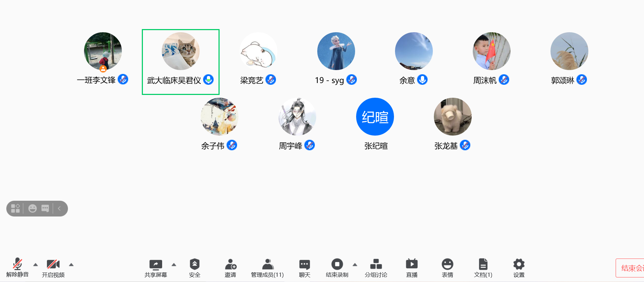Stop recording with 结束录制

pyautogui.click(x=337, y=268)
